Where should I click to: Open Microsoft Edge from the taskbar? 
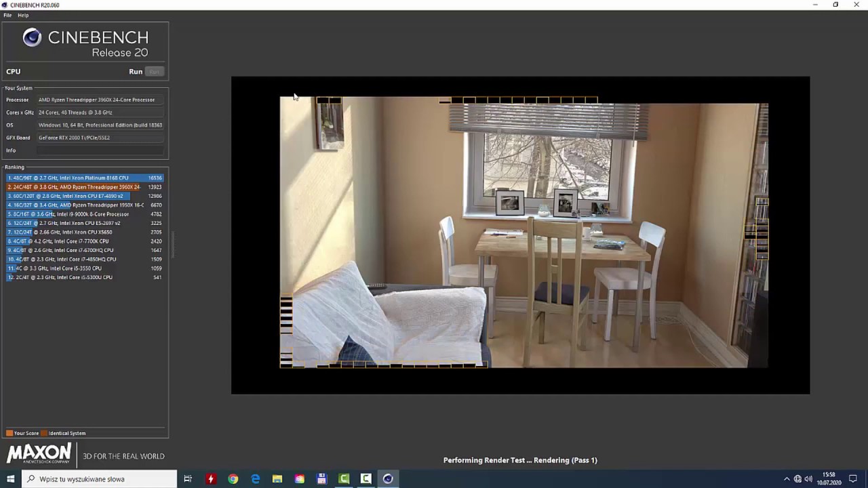click(255, 479)
